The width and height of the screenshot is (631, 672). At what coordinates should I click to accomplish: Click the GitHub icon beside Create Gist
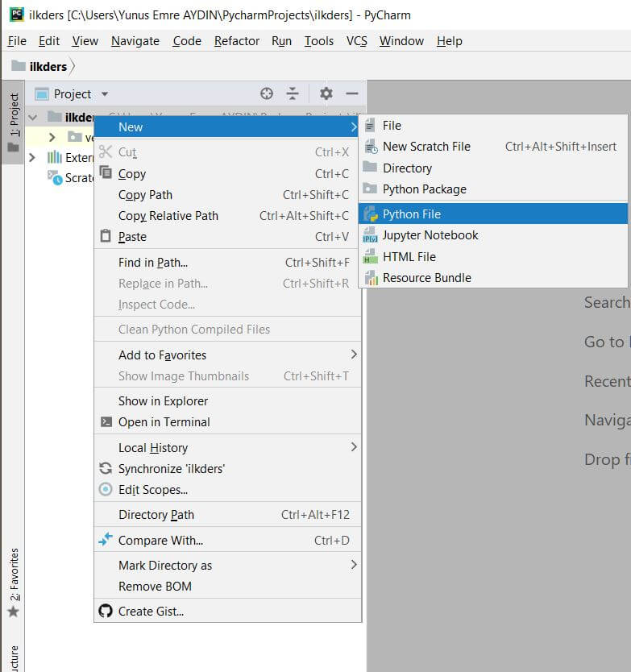tap(106, 611)
